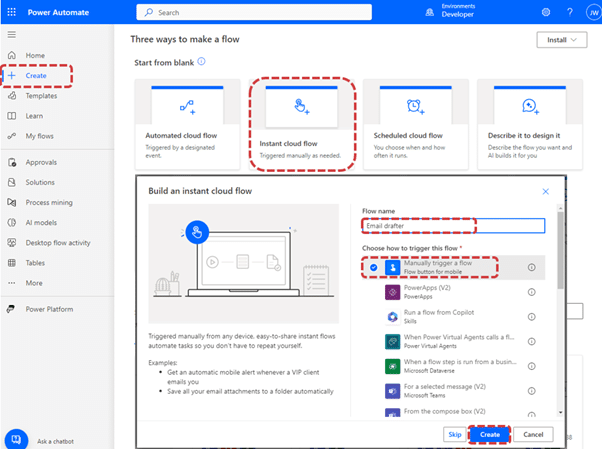This screenshot has width=602, height=449.
Task: Show info for Manually trigger a flow
Action: click(531, 267)
